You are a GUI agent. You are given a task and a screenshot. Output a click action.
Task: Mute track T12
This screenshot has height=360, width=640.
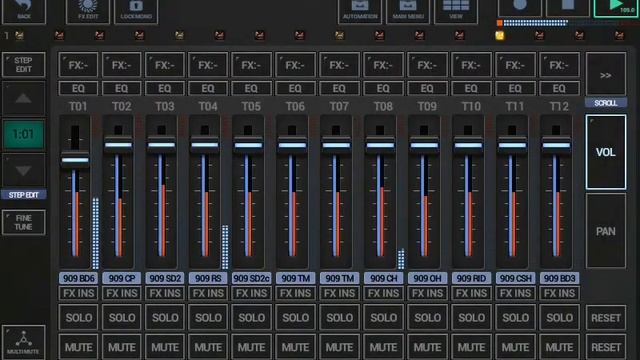coord(559,347)
